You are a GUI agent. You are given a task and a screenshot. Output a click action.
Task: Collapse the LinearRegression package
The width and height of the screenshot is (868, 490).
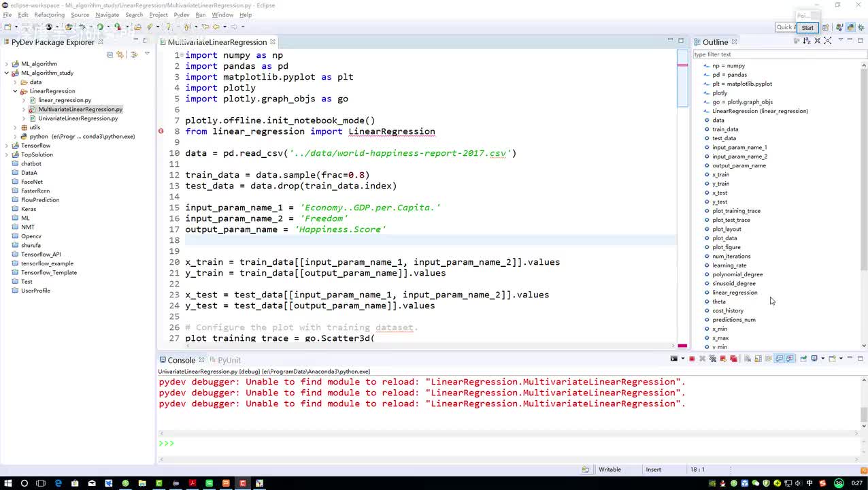(15, 91)
